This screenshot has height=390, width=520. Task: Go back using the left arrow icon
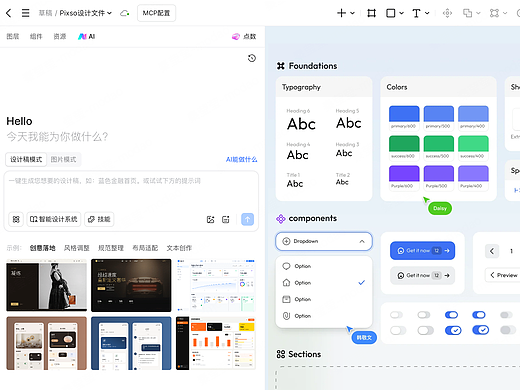[9, 13]
